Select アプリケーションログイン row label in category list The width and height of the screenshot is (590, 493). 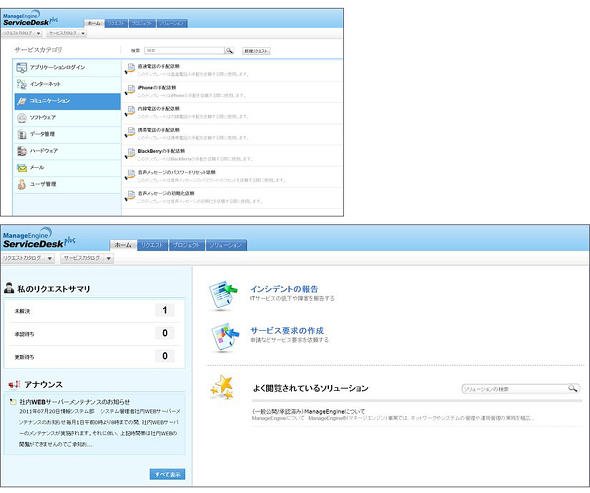(58, 67)
